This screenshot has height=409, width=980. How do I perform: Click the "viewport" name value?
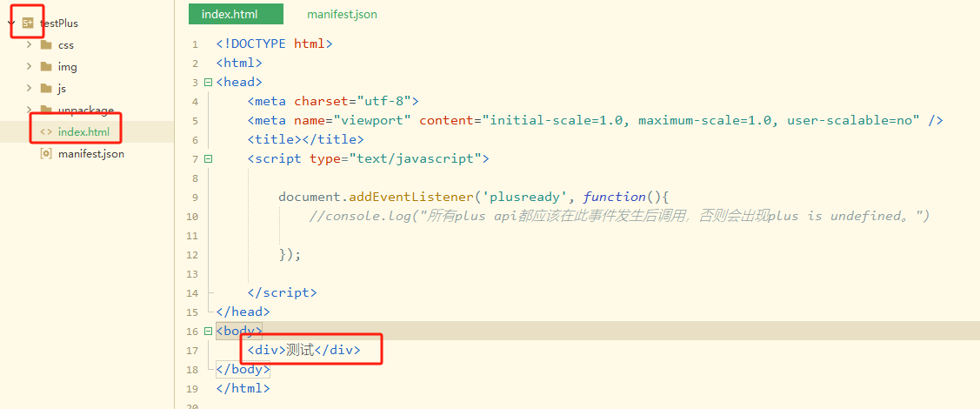pyautogui.click(x=372, y=120)
